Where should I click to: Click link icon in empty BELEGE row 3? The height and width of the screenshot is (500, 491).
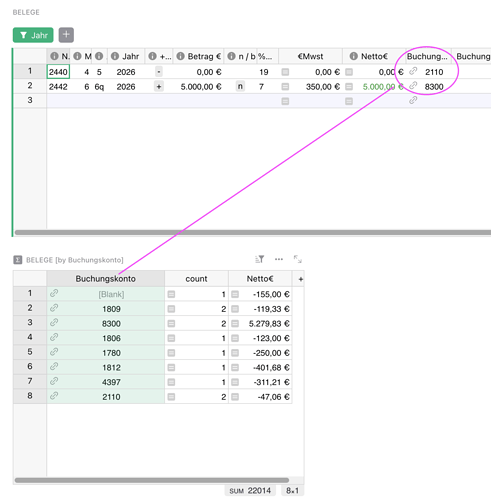coord(413,100)
